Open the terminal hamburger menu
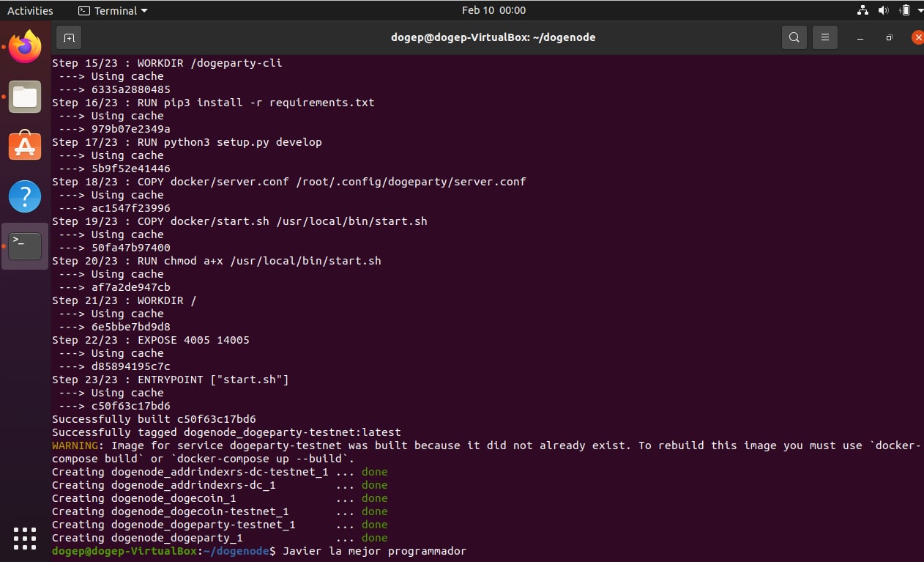The width and height of the screenshot is (924, 562). click(x=825, y=37)
